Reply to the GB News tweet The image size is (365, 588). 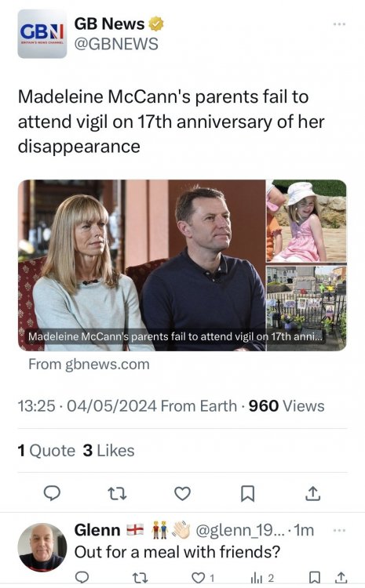pyautogui.click(x=52, y=493)
